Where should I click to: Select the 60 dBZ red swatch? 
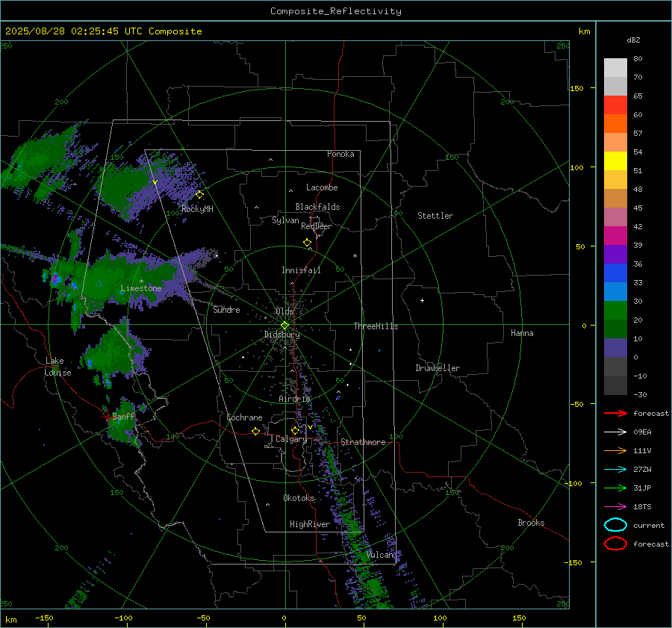click(615, 105)
